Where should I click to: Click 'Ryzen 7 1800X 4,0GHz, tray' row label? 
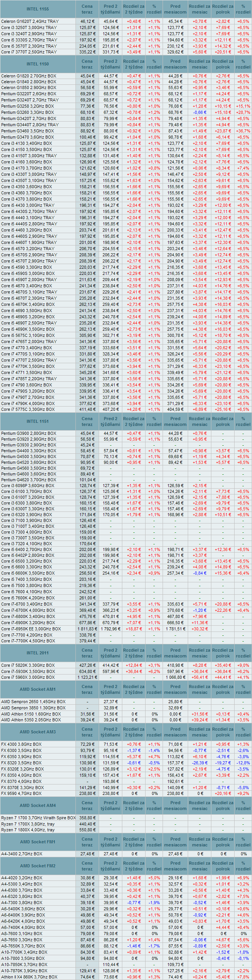[x=28, y=830]
